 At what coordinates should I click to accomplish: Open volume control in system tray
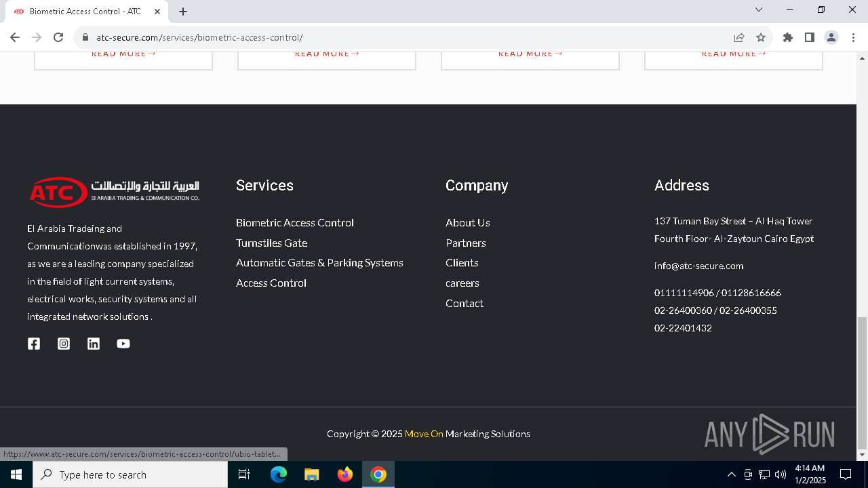click(x=781, y=474)
